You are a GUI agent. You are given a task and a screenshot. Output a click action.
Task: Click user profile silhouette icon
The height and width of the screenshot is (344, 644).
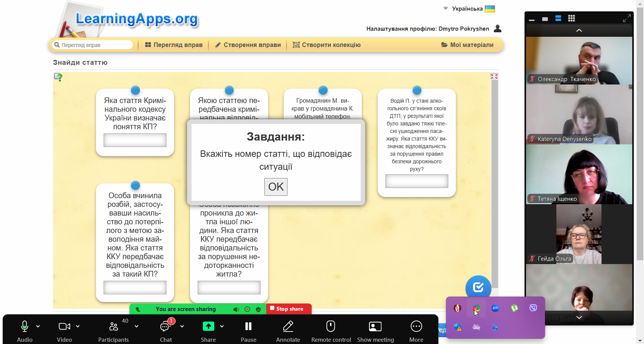coord(498,28)
